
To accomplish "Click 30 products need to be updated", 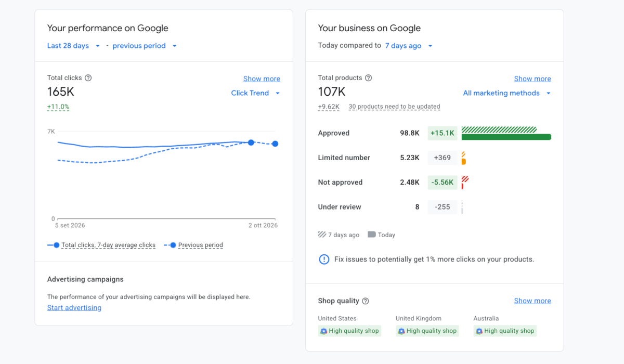I will point(394,107).
